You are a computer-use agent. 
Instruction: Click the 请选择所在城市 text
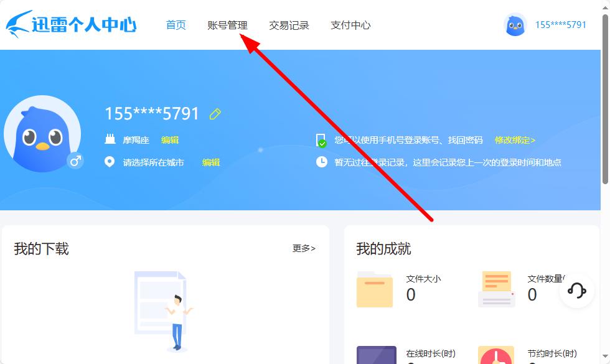(153, 162)
